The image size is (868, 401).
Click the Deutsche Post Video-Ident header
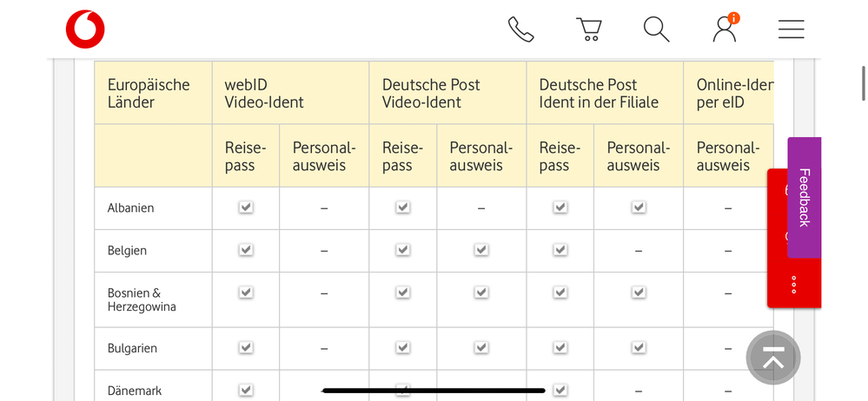[x=431, y=94]
